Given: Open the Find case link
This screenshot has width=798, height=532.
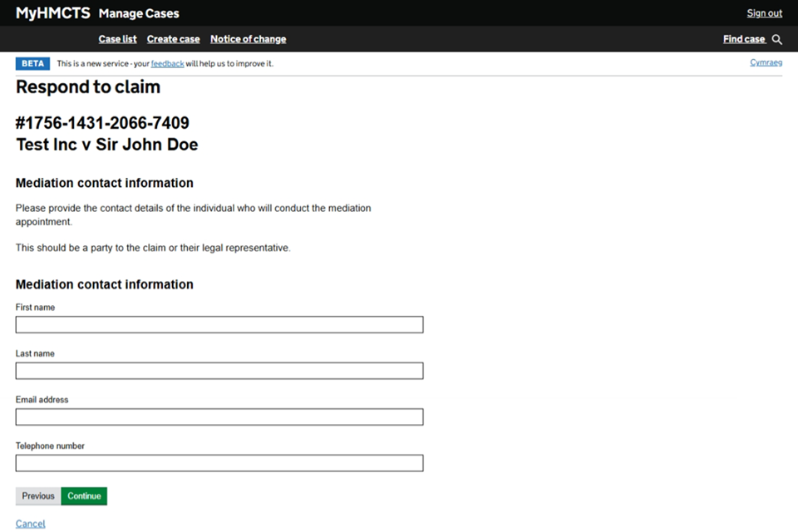Looking at the screenshot, I should pos(744,39).
